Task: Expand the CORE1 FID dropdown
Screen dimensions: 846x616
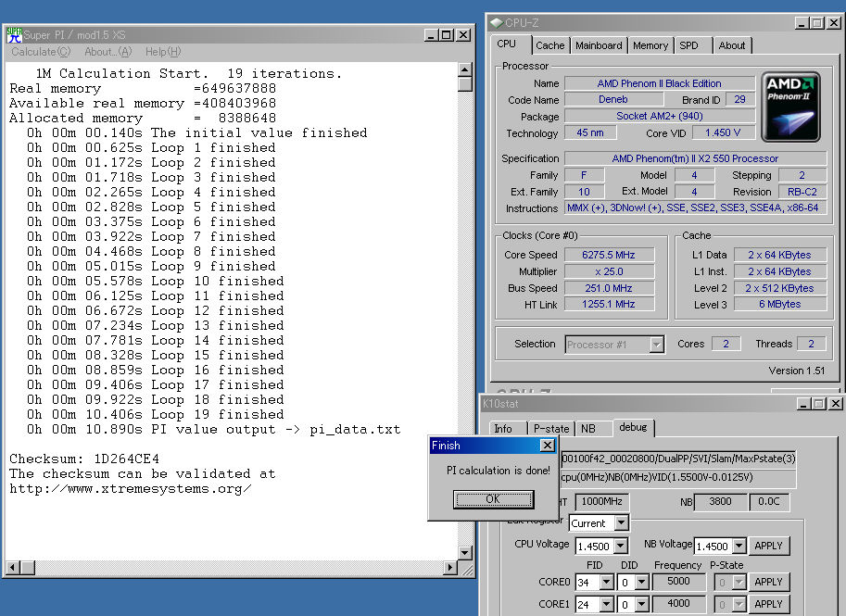Action: 606,604
